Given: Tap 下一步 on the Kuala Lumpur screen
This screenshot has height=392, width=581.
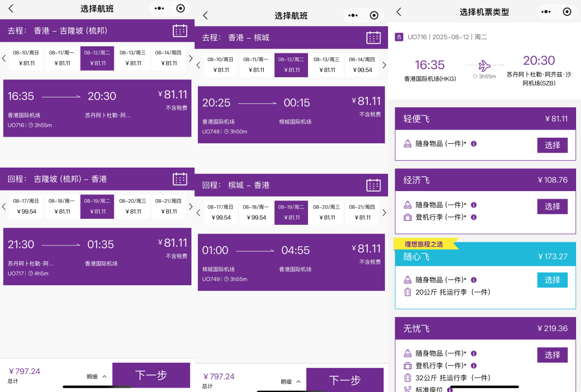Looking at the screenshot, I should pos(151,375).
